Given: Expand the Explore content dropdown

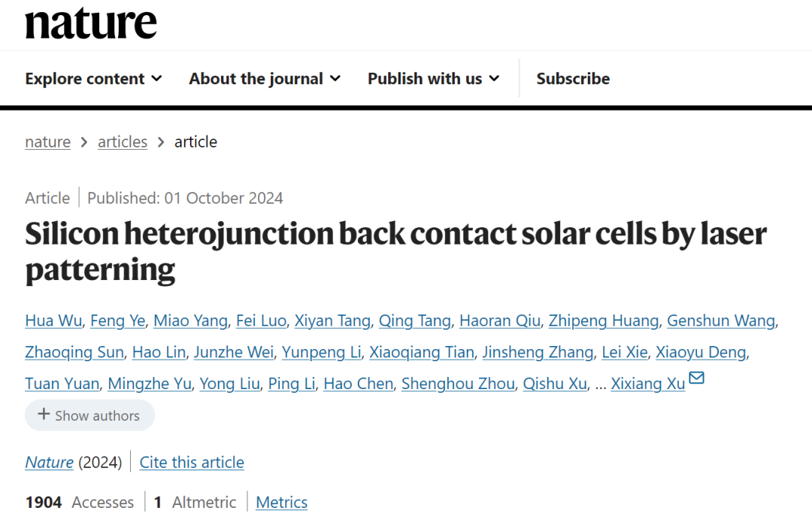Looking at the screenshot, I should 93,79.
